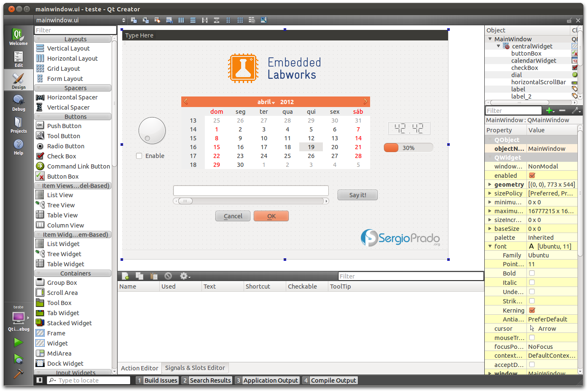The image size is (588, 391).
Task: Click the 30% progress bar
Action: [408, 147]
